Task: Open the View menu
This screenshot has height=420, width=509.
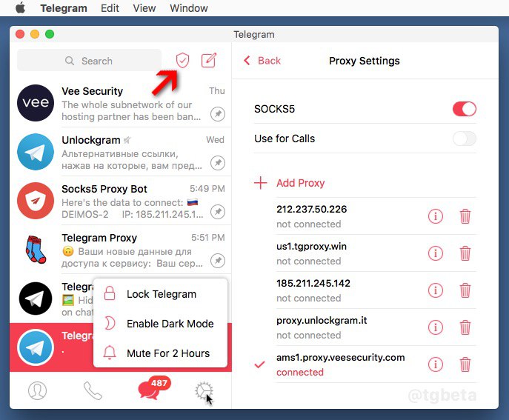Action: 144,8
